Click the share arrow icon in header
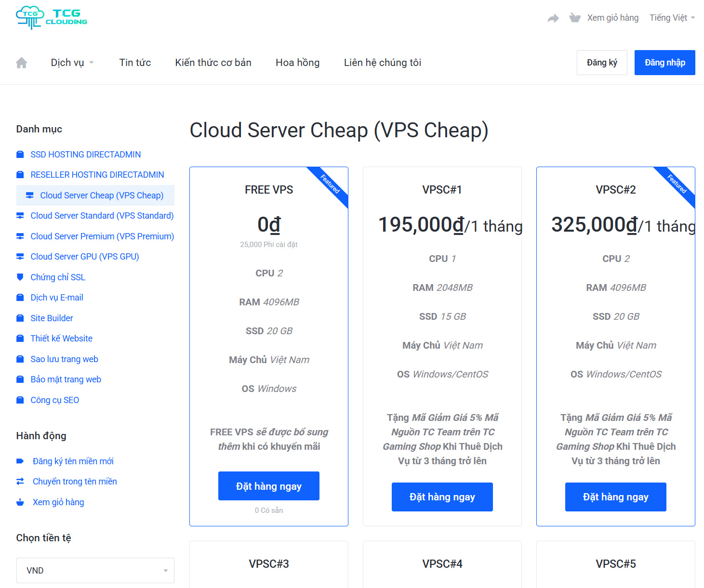The image size is (704, 588). click(x=553, y=18)
